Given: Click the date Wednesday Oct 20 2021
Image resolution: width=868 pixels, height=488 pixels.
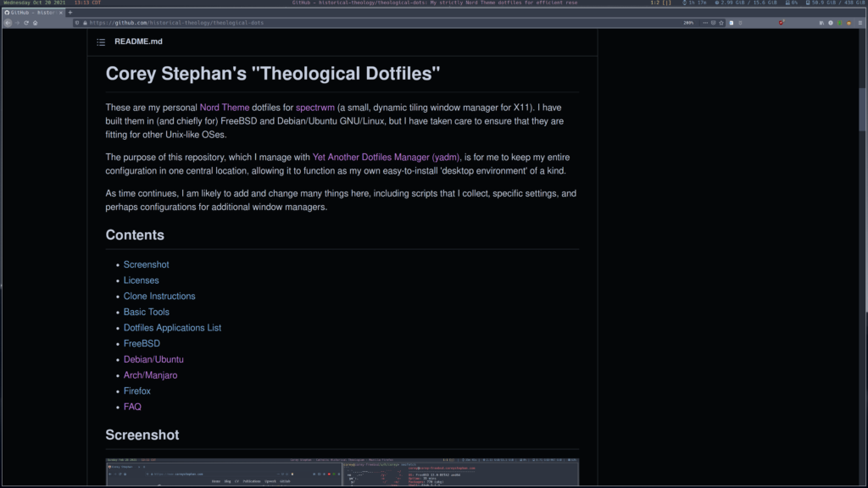Looking at the screenshot, I should (x=34, y=3).
